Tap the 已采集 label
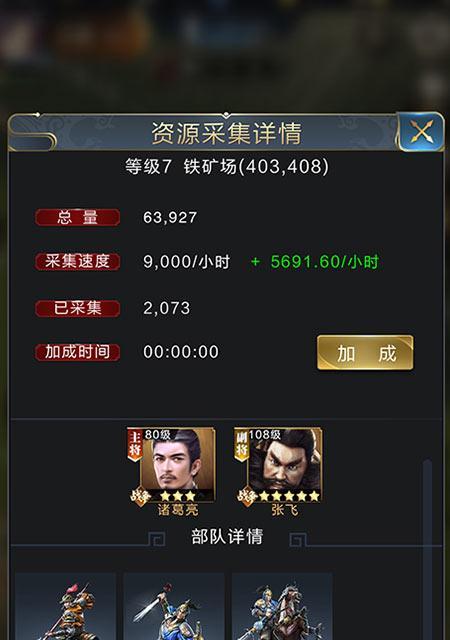This screenshot has height=640, width=450. tap(78, 308)
